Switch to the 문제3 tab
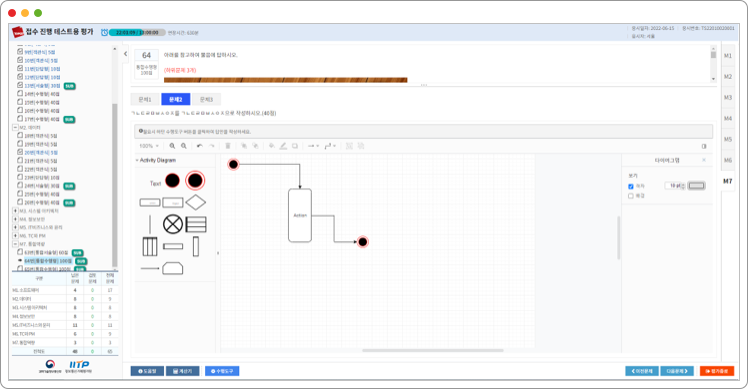The image size is (748, 389). pos(206,99)
